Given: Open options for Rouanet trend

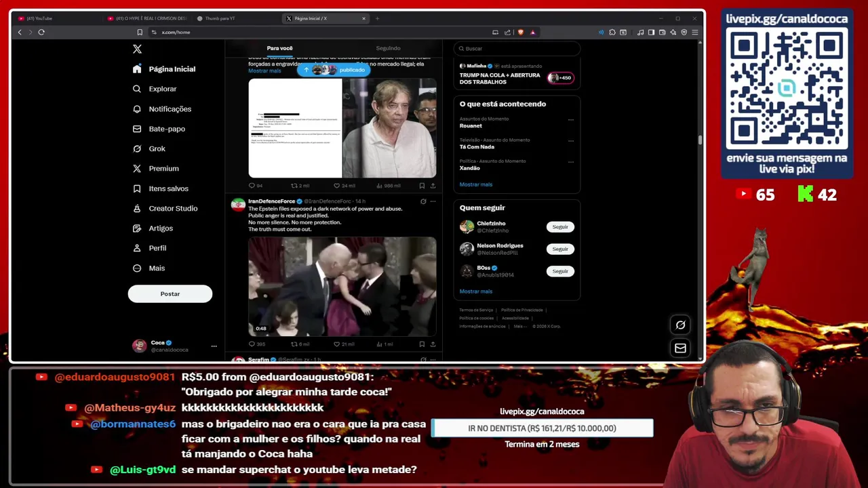Looking at the screenshot, I should (570, 120).
